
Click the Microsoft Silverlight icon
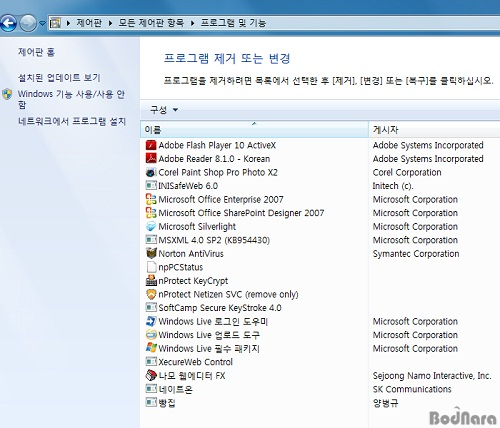151,226
